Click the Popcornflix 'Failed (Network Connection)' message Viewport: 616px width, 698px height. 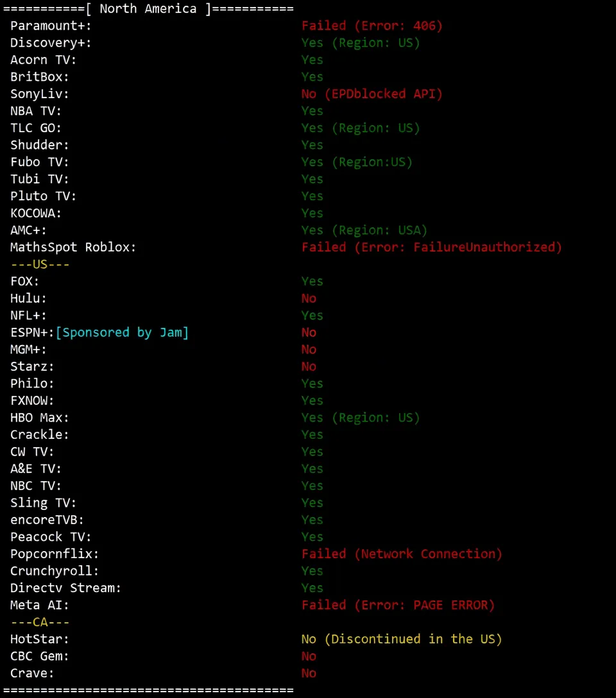click(402, 554)
